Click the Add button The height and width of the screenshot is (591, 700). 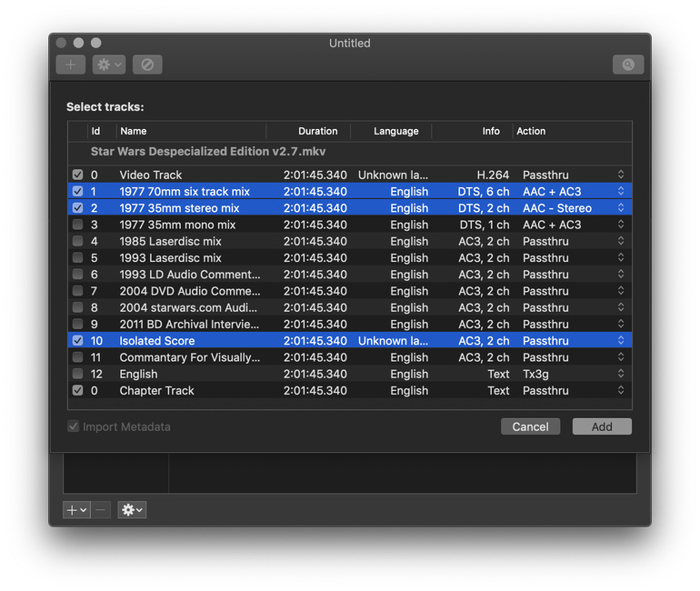coord(602,426)
